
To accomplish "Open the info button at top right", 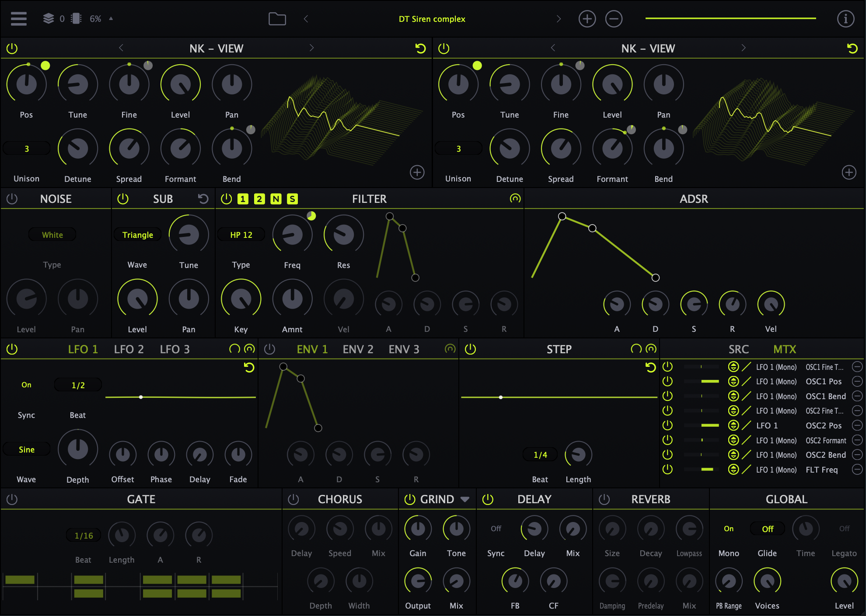I will 845,19.
